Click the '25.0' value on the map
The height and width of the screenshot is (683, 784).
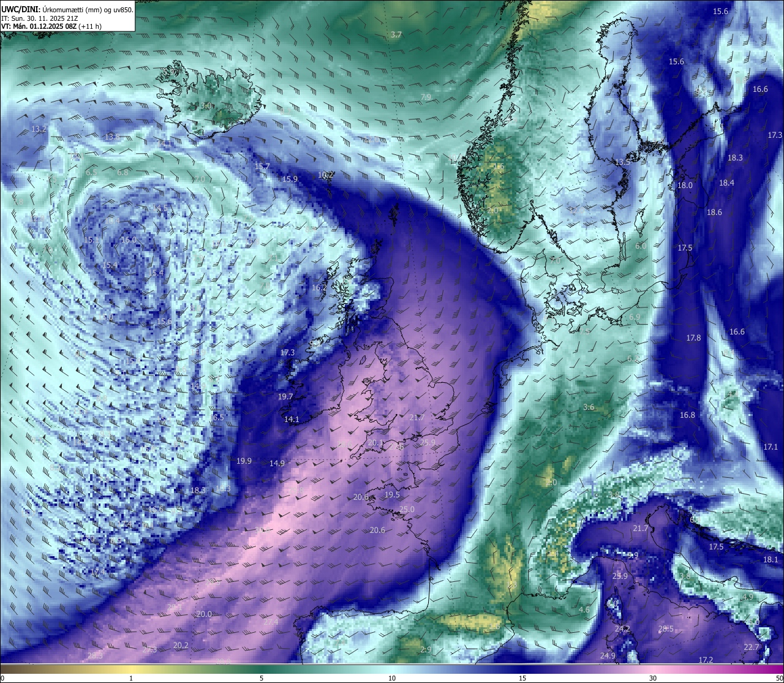(407, 510)
